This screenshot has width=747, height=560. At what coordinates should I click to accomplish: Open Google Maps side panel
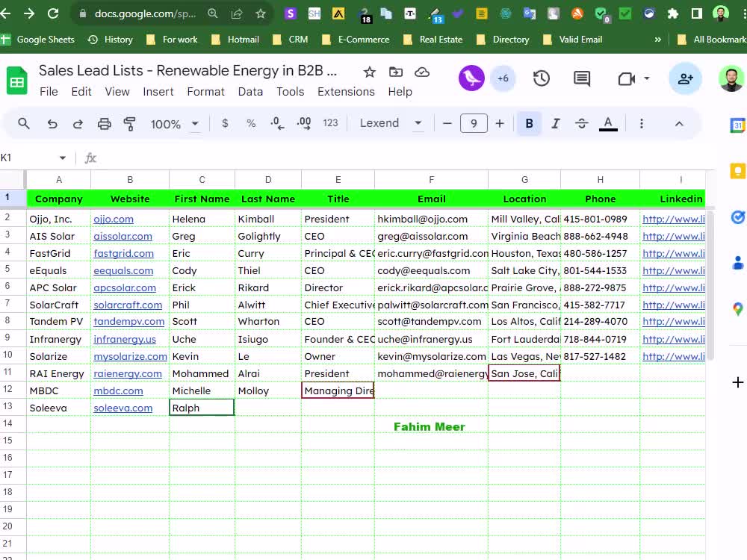click(x=737, y=308)
